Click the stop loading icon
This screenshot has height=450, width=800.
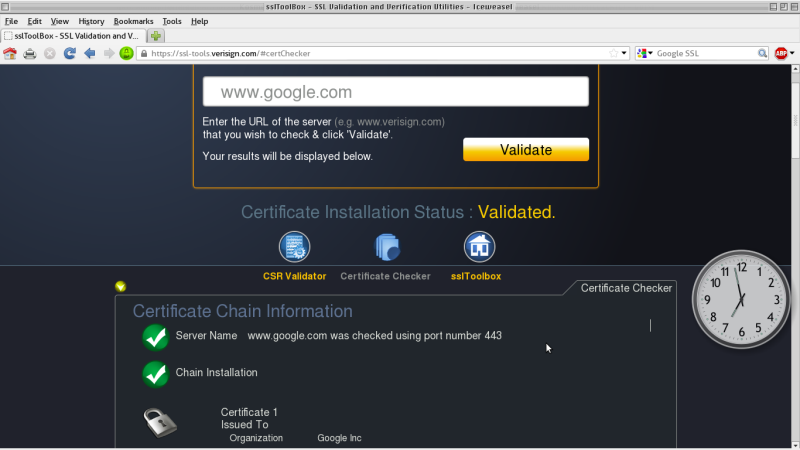tap(49, 53)
